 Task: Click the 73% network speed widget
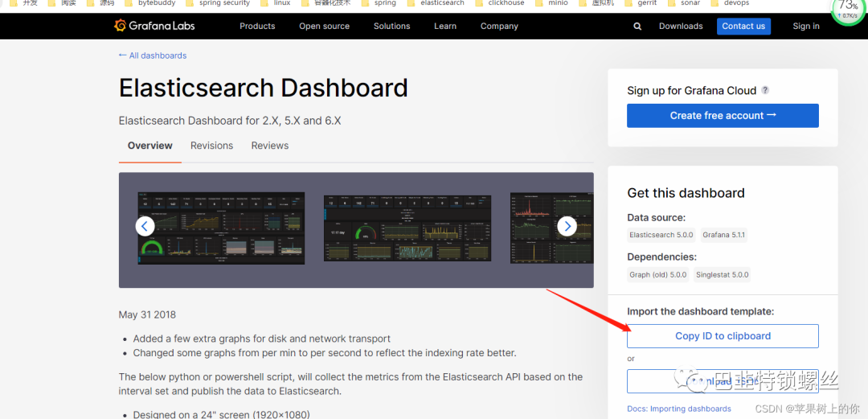pyautogui.click(x=849, y=8)
